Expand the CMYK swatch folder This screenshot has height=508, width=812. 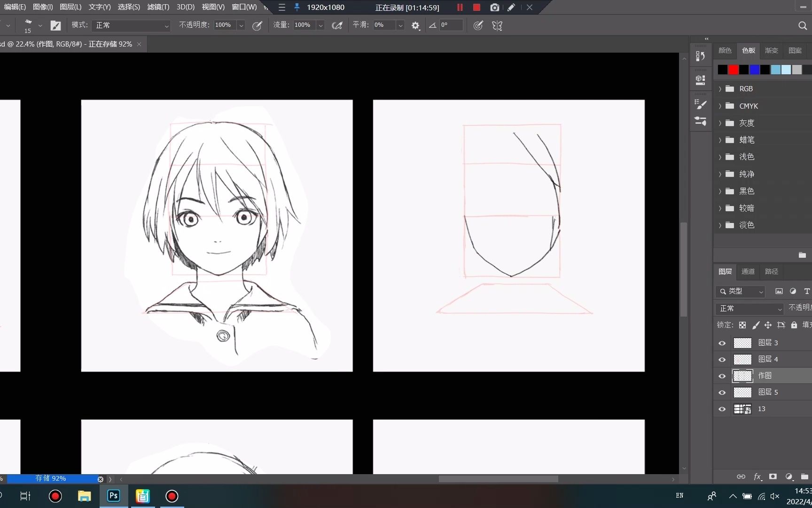pyautogui.click(x=720, y=106)
